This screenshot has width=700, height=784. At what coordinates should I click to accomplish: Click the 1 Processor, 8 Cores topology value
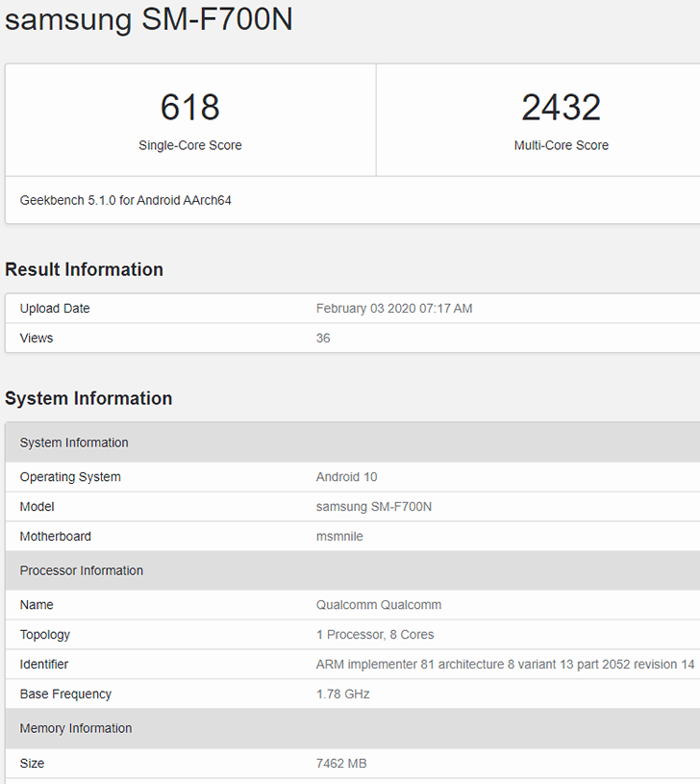(x=375, y=635)
